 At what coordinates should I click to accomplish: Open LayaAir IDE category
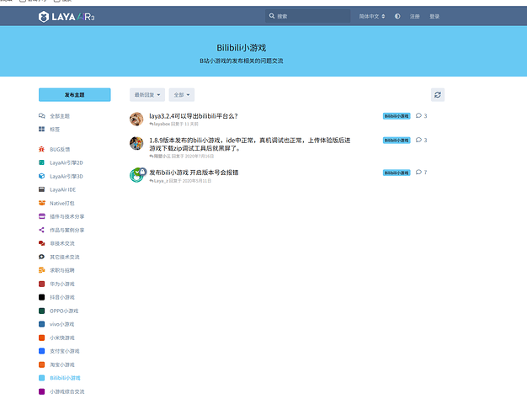57,189
